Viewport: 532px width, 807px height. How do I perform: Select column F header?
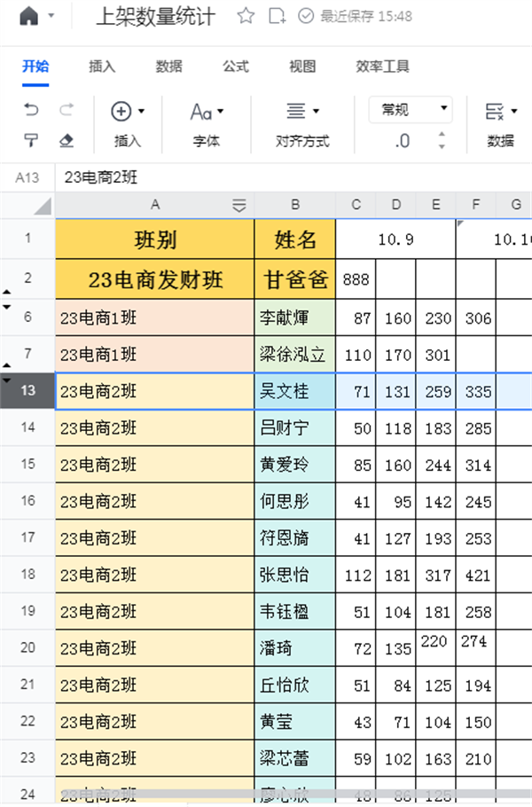[476, 205]
